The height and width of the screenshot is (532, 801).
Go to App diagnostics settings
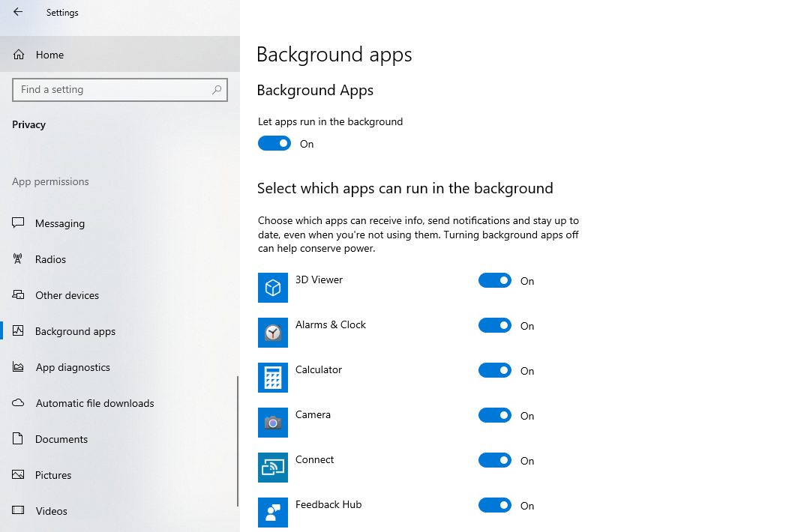[119, 367]
